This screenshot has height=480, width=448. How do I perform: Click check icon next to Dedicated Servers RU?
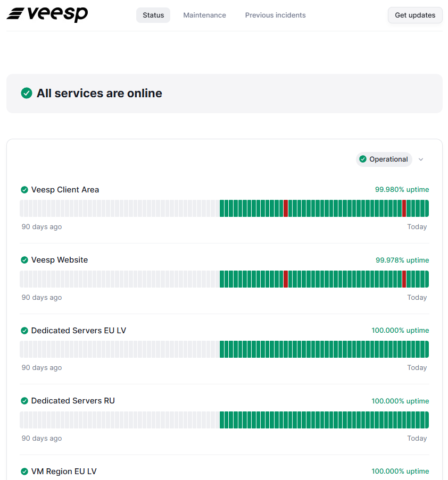[x=24, y=401]
